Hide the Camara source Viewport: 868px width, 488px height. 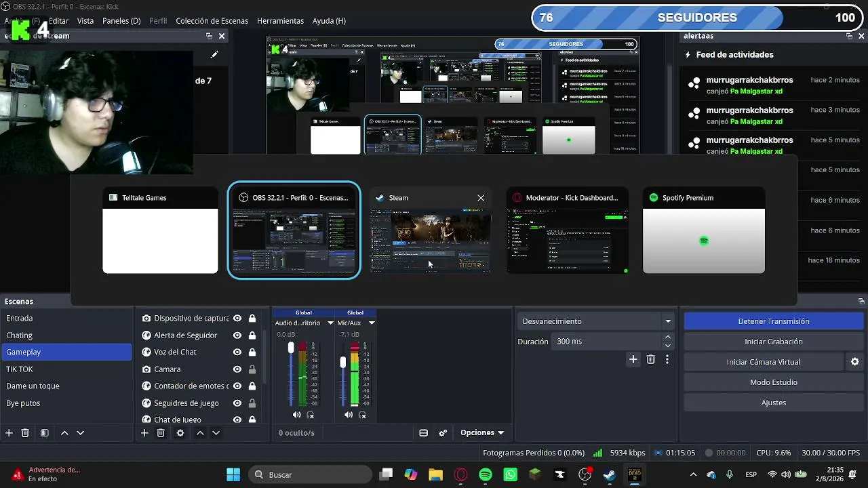237,369
